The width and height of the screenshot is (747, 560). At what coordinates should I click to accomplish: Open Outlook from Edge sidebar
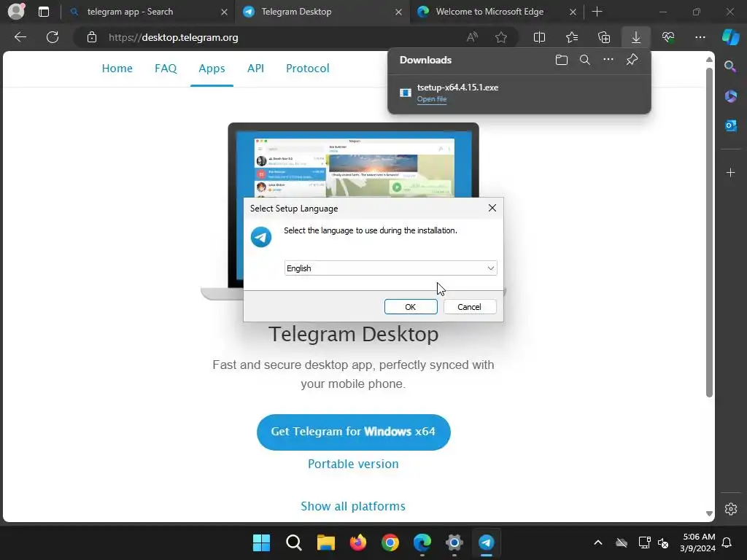pyautogui.click(x=730, y=125)
